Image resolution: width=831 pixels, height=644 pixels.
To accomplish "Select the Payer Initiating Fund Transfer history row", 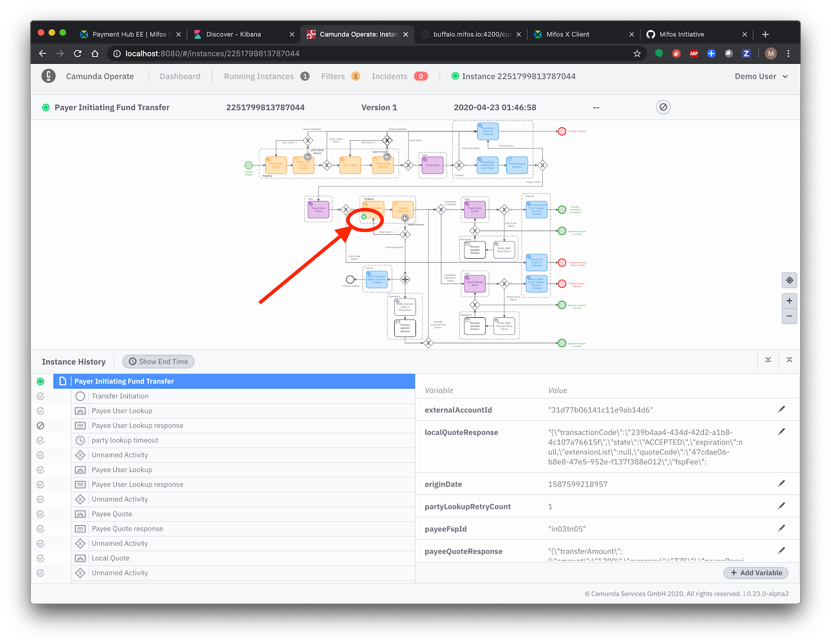I will click(234, 381).
